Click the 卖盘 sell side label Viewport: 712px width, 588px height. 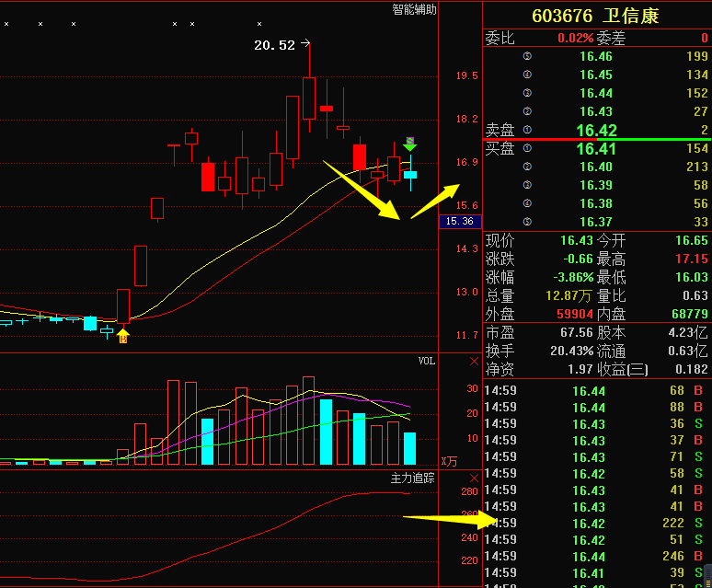click(500, 130)
